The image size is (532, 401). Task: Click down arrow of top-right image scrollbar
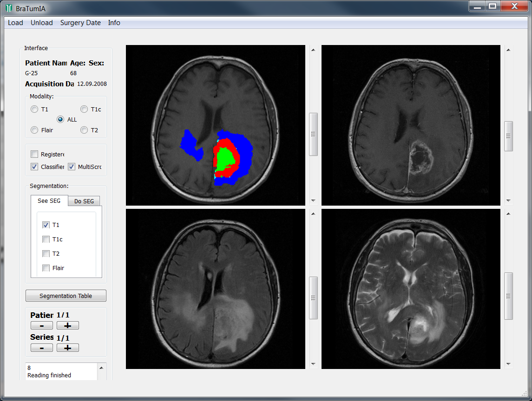pyautogui.click(x=508, y=200)
